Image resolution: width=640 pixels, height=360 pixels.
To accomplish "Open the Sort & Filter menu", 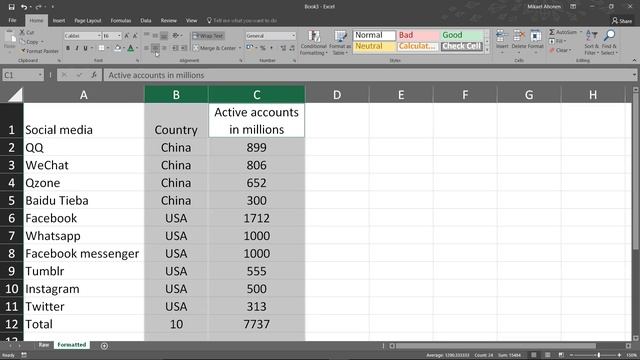I will [x=591, y=42].
